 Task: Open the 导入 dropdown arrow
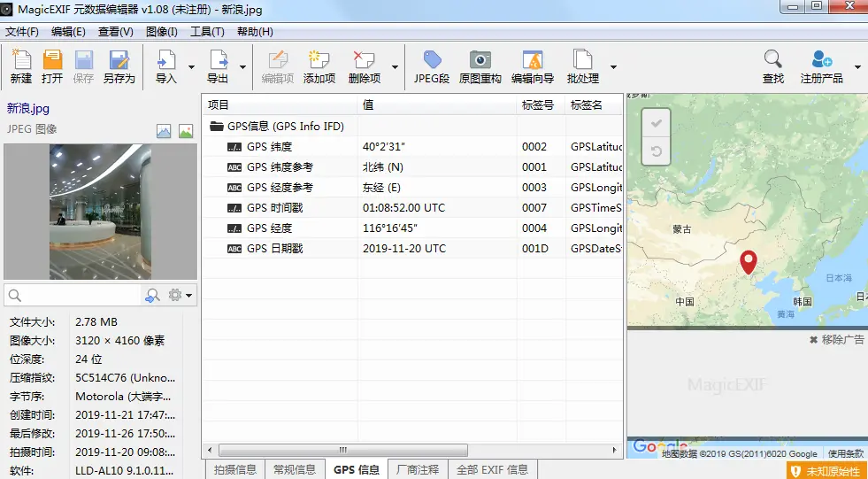pyautogui.click(x=191, y=67)
